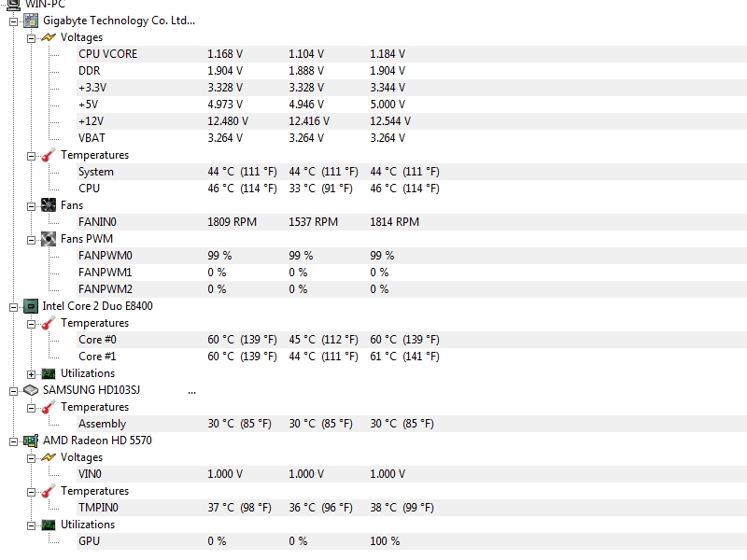
Task: Select the +12V voltage row
Action: [x=91, y=121]
